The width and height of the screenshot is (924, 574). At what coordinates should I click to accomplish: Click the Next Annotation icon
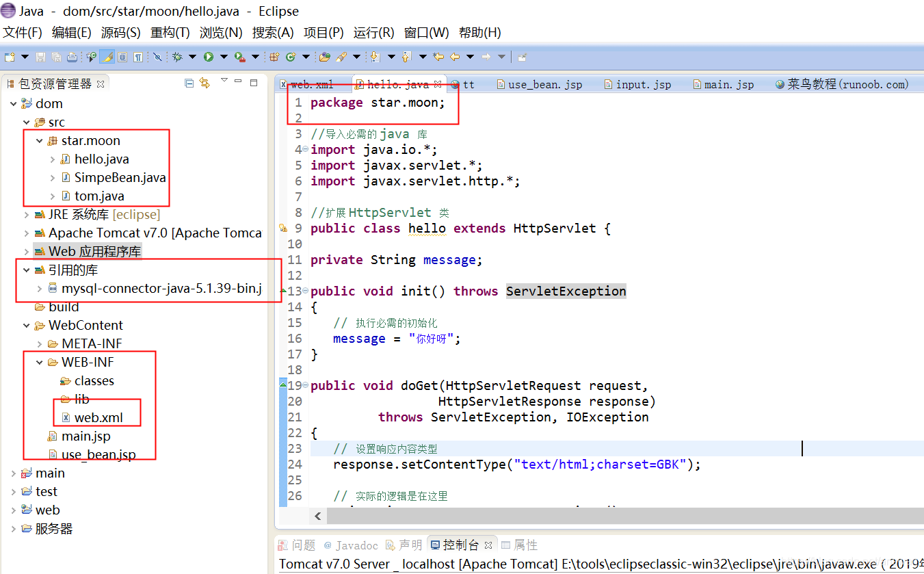tap(375, 57)
